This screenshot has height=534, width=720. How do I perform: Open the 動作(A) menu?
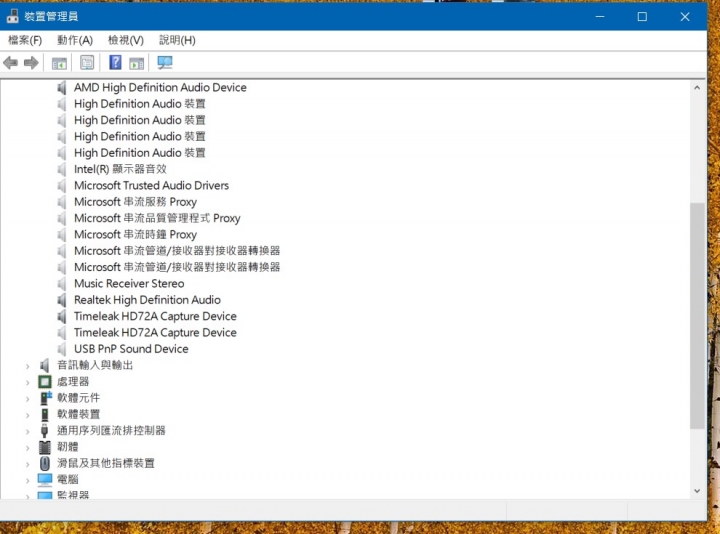coord(75,40)
